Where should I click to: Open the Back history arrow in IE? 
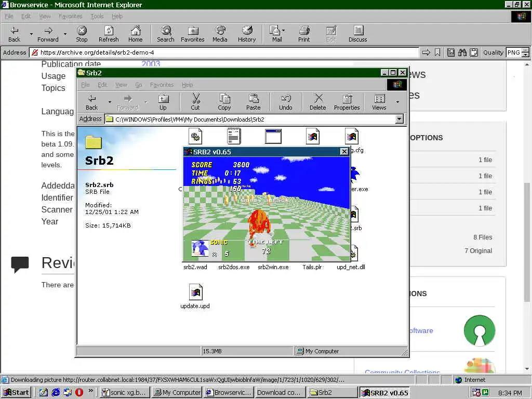[31, 34]
